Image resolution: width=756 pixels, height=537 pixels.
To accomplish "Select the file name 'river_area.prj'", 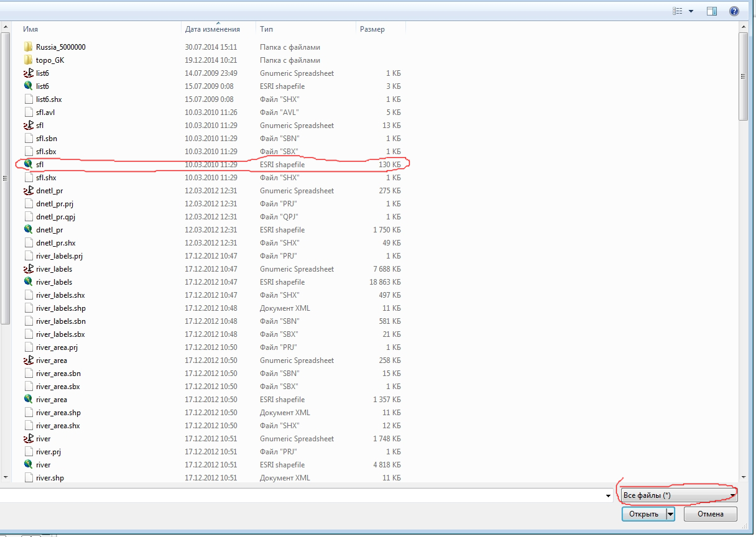I will [57, 347].
